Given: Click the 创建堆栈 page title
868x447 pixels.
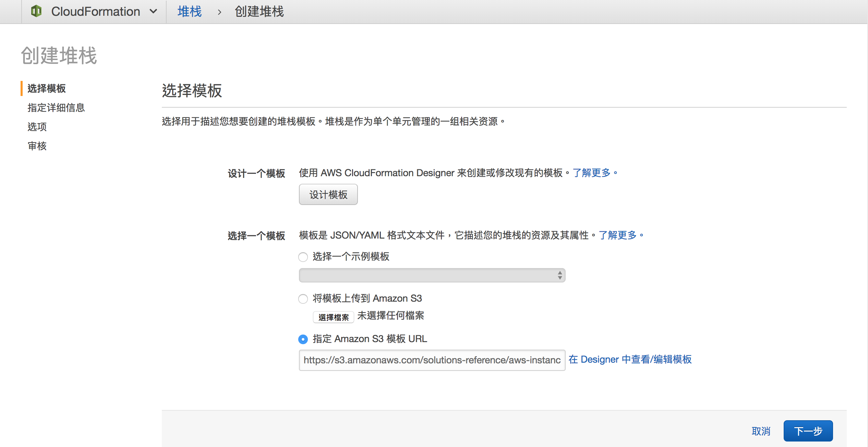Looking at the screenshot, I should [59, 56].
